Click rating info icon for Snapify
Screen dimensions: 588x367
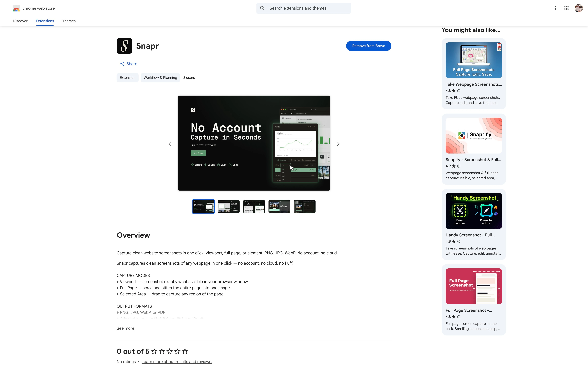click(459, 166)
